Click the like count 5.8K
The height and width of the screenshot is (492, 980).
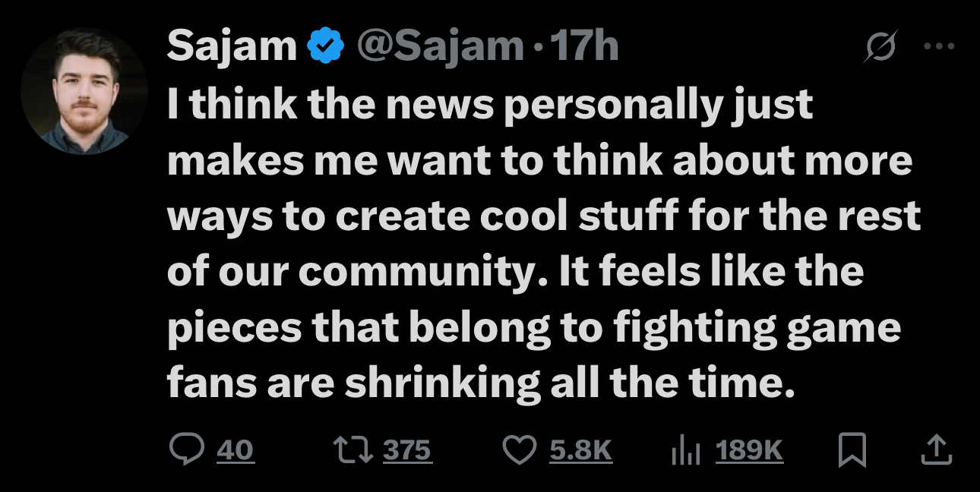pyautogui.click(x=580, y=451)
